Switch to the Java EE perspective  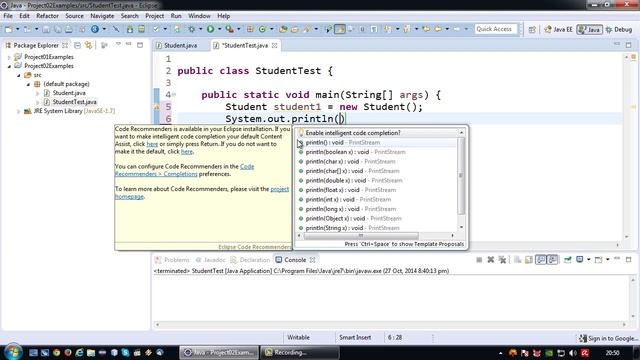(x=558, y=29)
